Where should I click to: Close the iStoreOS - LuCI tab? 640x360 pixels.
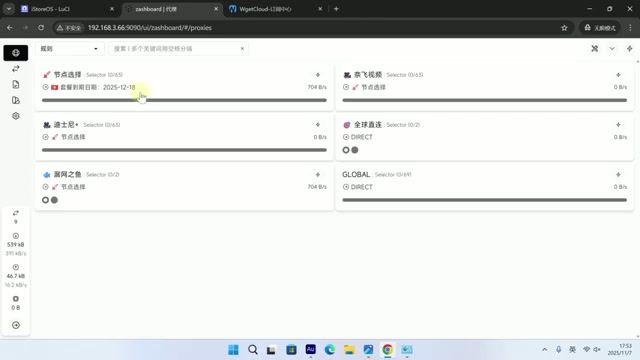tap(112, 9)
